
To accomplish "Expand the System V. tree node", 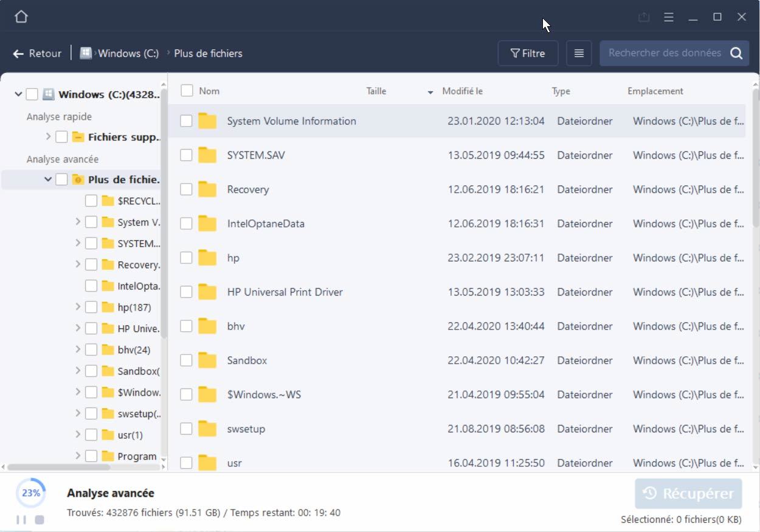I will [78, 222].
